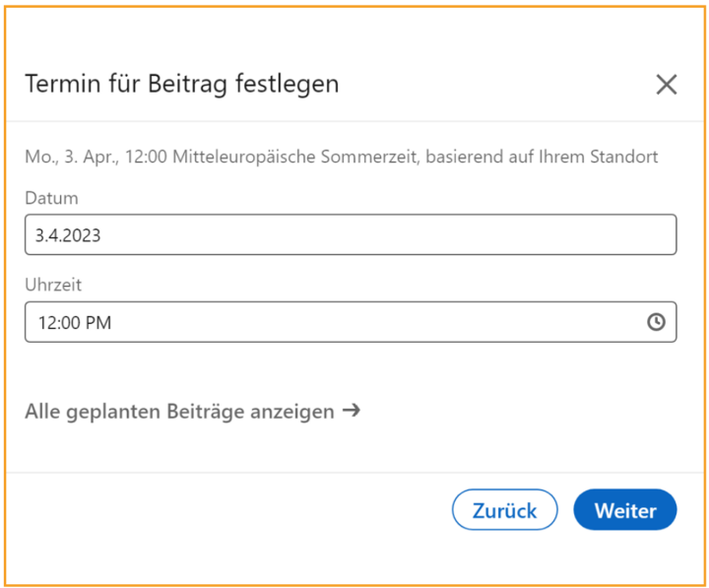Click the arrow next to Alle geplanten Beiträge
709x588 pixels.
[352, 411]
